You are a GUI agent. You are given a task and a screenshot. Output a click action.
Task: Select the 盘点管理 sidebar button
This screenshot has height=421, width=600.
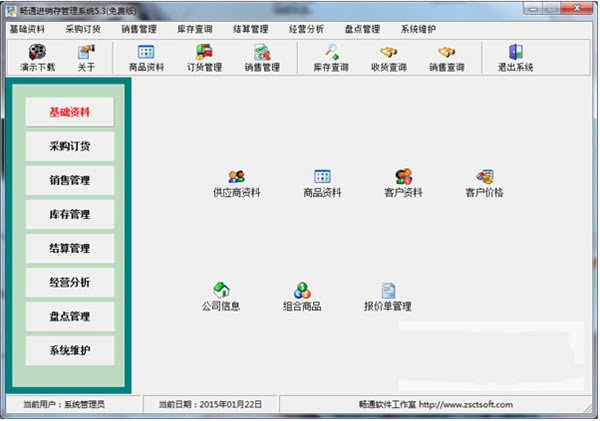click(70, 317)
